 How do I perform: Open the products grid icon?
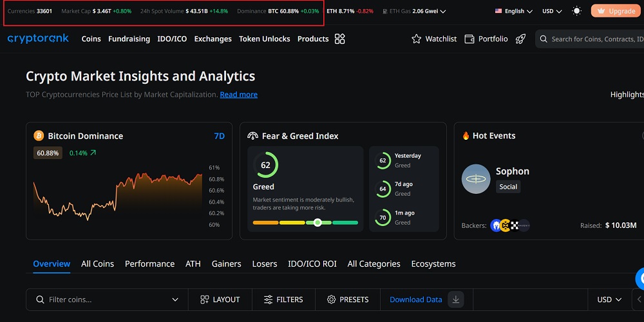pos(340,39)
